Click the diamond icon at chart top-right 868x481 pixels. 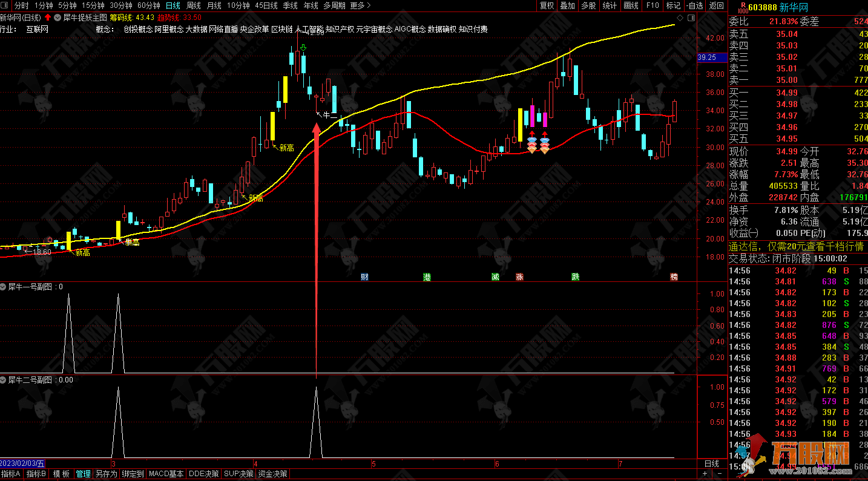(x=681, y=18)
